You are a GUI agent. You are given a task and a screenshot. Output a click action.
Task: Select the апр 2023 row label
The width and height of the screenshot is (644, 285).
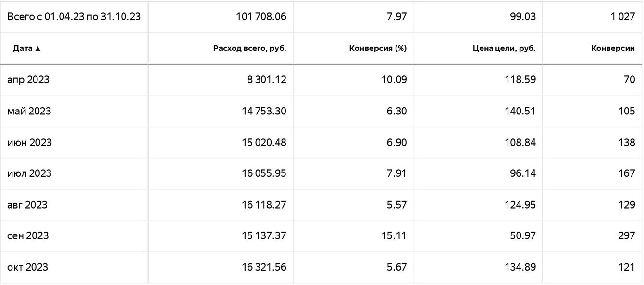(28, 80)
